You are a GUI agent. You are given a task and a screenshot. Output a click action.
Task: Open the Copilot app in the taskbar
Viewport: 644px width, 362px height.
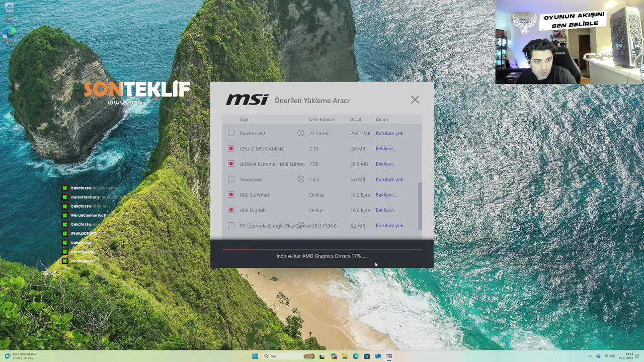[334, 356]
